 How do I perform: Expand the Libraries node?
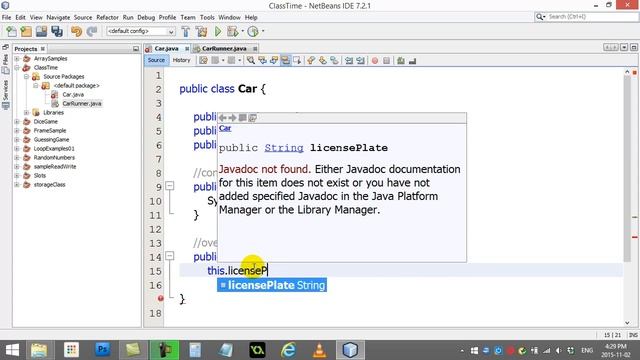point(27,113)
